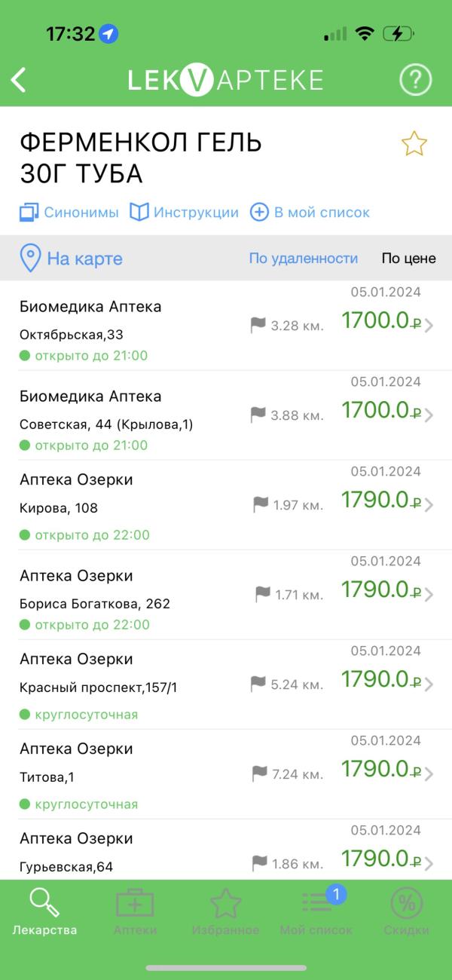Tap 1790.0 price at Красный проспект,157/1
Screen dimensions: 452x980
coord(380,679)
